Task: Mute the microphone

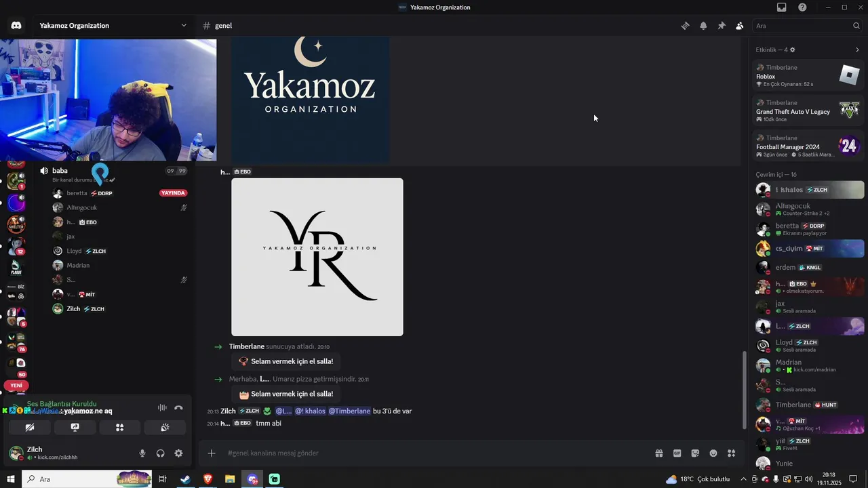Action: tap(142, 453)
